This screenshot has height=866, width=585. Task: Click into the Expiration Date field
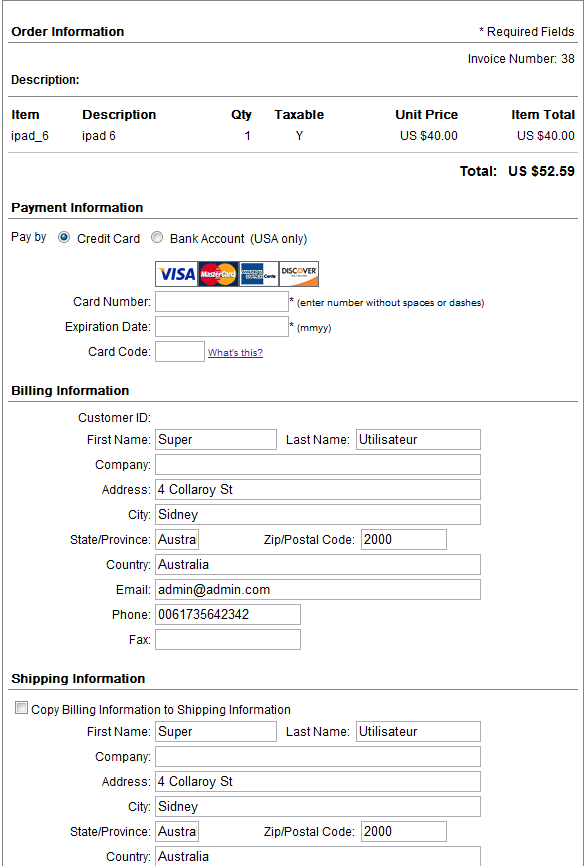point(222,326)
